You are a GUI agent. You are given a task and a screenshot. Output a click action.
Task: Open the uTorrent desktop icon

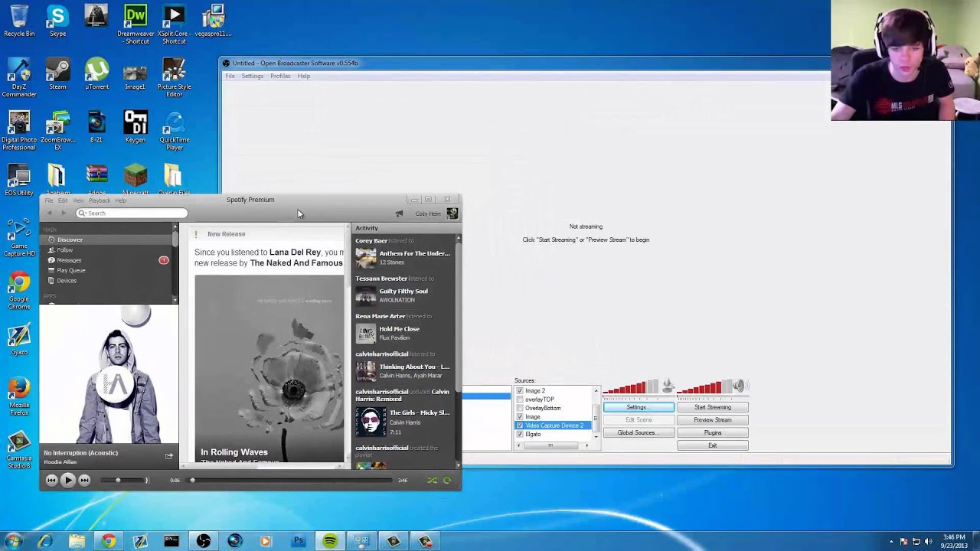pyautogui.click(x=96, y=74)
